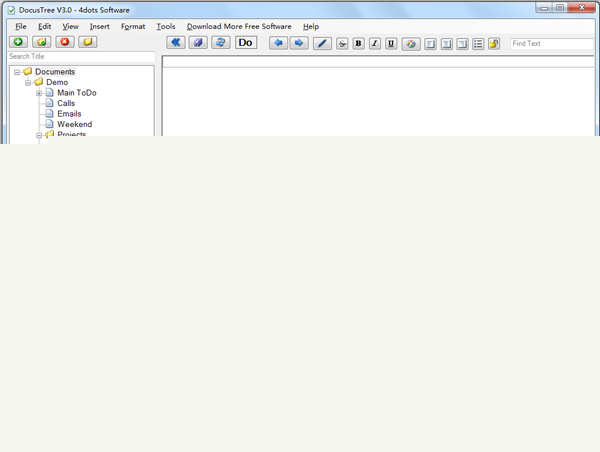This screenshot has height=452, width=600.
Task: Center align text
Action: [446, 44]
